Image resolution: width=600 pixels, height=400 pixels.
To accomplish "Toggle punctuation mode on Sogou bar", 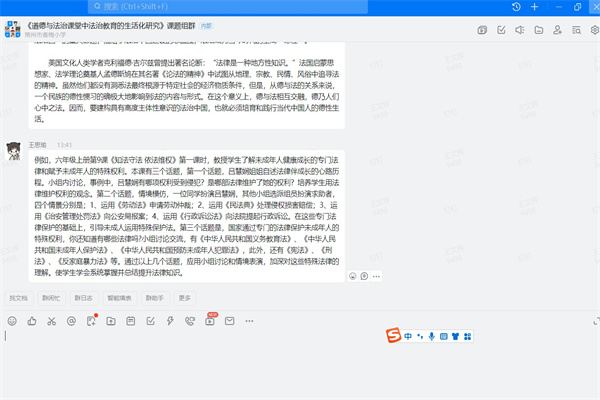I will pyautogui.click(x=420, y=336).
